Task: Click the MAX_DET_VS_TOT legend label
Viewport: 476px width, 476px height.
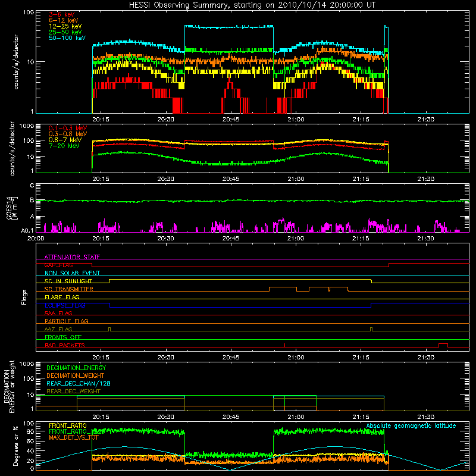Action: click(74, 437)
